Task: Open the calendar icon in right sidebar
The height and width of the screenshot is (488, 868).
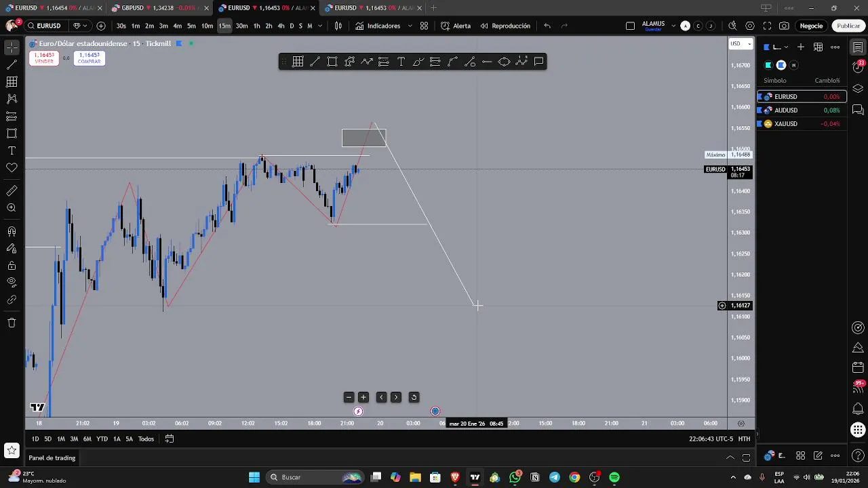Action: click(x=858, y=368)
